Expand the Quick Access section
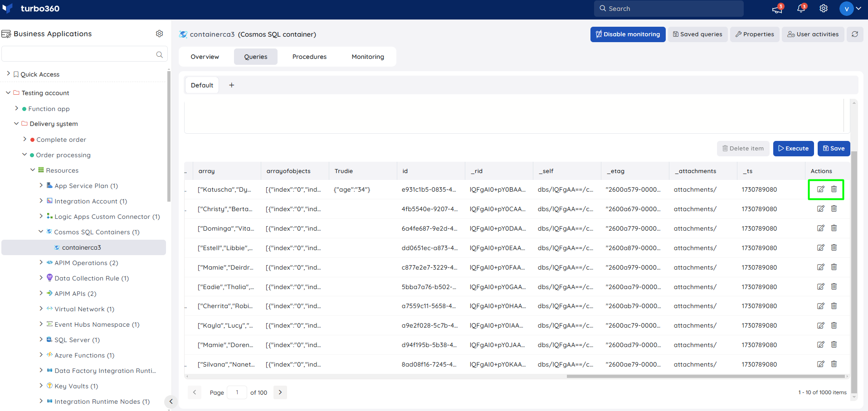The height and width of the screenshot is (411, 868). click(8, 73)
